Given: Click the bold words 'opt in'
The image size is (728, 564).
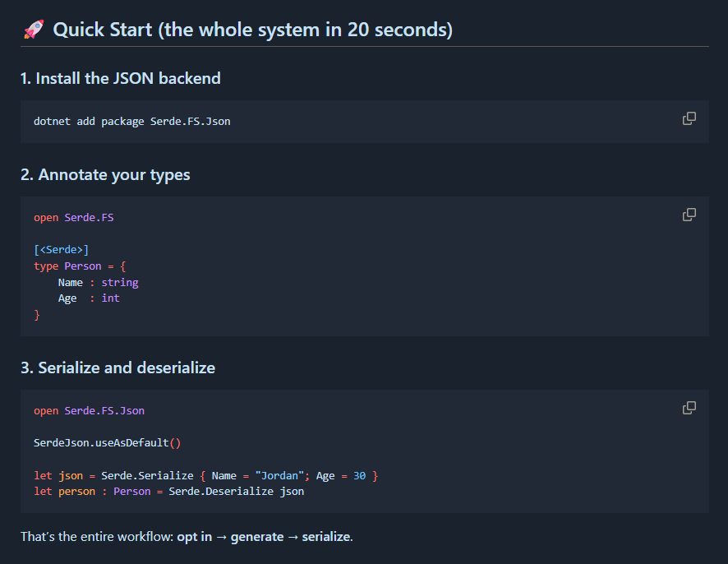Looking at the screenshot, I should point(195,537).
